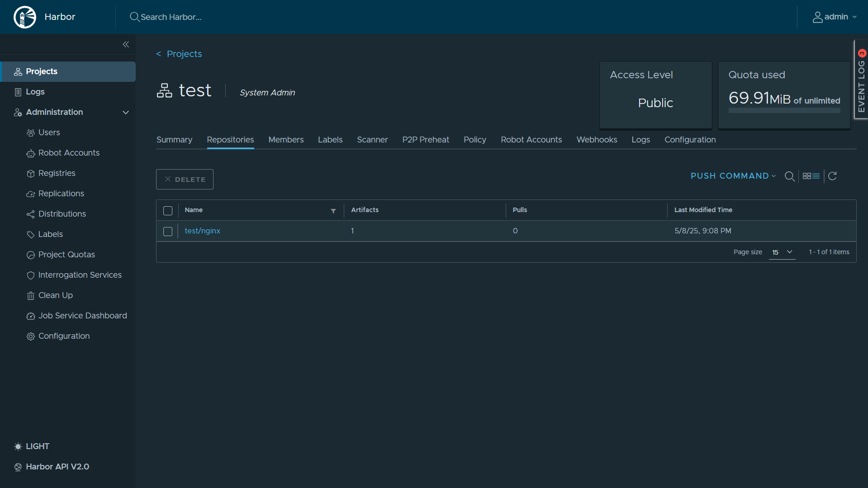The height and width of the screenshot is (488, 868).
Task: Open the Policy tab
Action: tap(475, 140)
